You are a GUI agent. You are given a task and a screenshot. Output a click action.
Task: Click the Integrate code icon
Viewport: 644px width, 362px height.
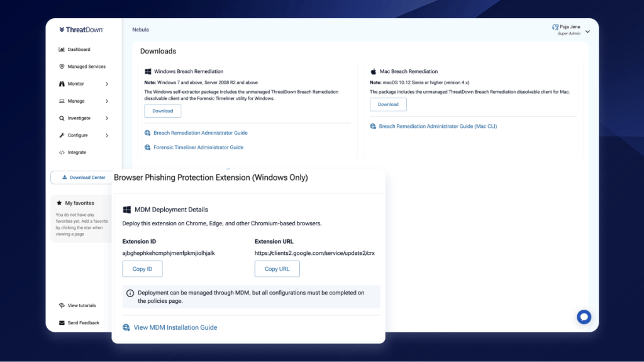tap(62, 152)
